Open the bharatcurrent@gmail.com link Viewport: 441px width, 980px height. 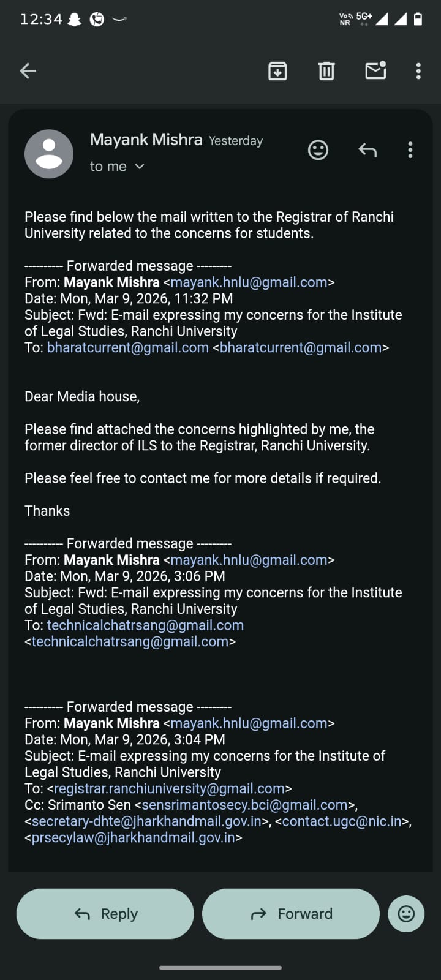[127, 348]
